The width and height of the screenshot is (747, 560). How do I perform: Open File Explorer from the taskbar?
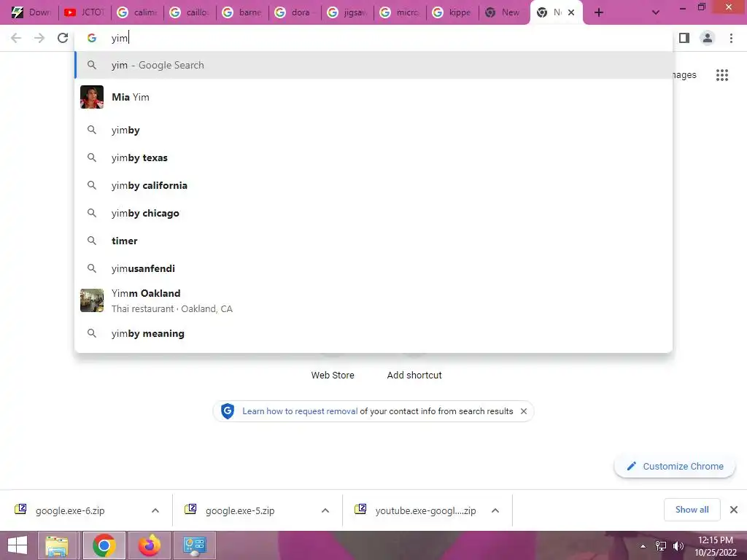click(x=57, y=545)
